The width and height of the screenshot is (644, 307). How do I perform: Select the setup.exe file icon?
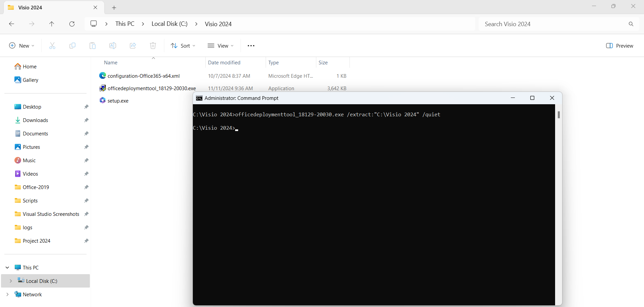(x=103, y=101)
